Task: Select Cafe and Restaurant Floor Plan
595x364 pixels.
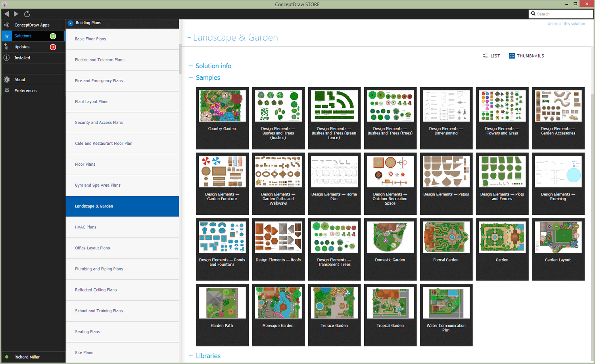Action: pos(122,144)
